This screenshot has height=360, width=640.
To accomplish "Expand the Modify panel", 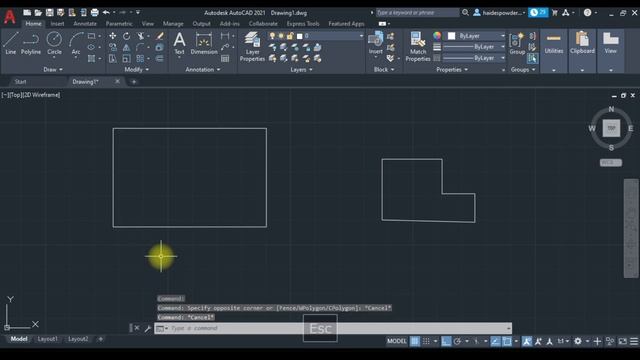I will click(137, 70).
